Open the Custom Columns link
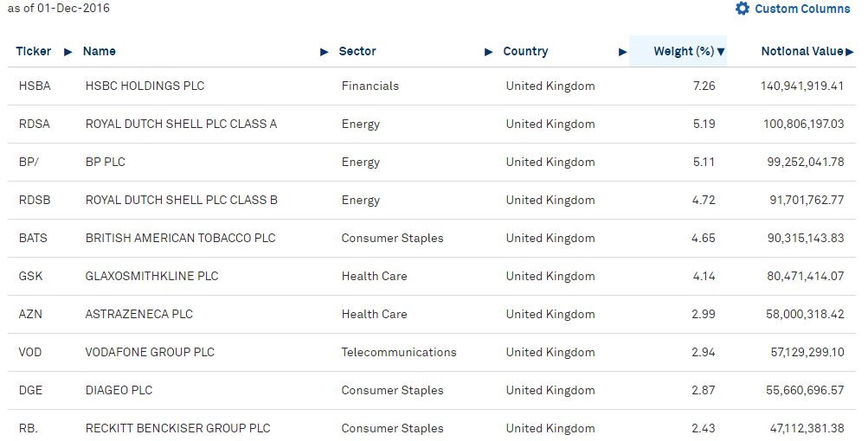 802,9
